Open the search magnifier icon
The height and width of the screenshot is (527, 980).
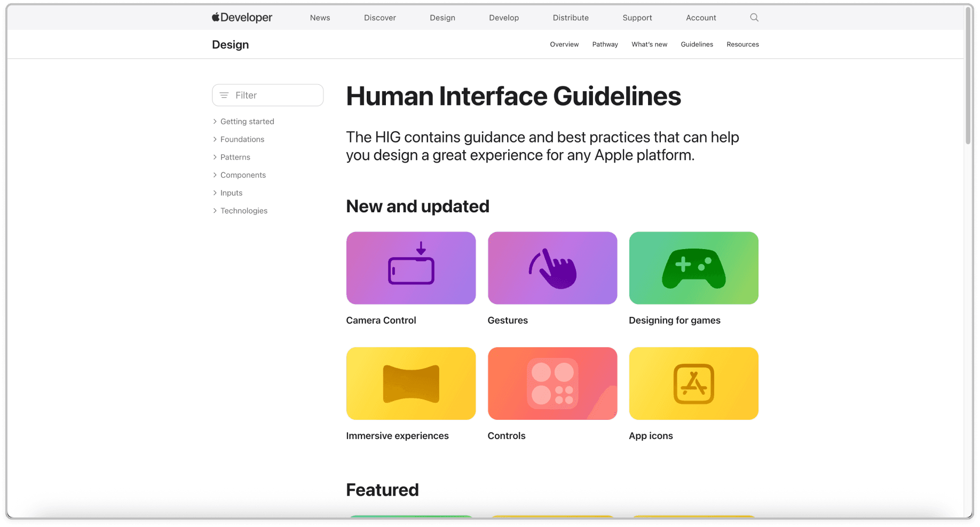coord(754,18)
